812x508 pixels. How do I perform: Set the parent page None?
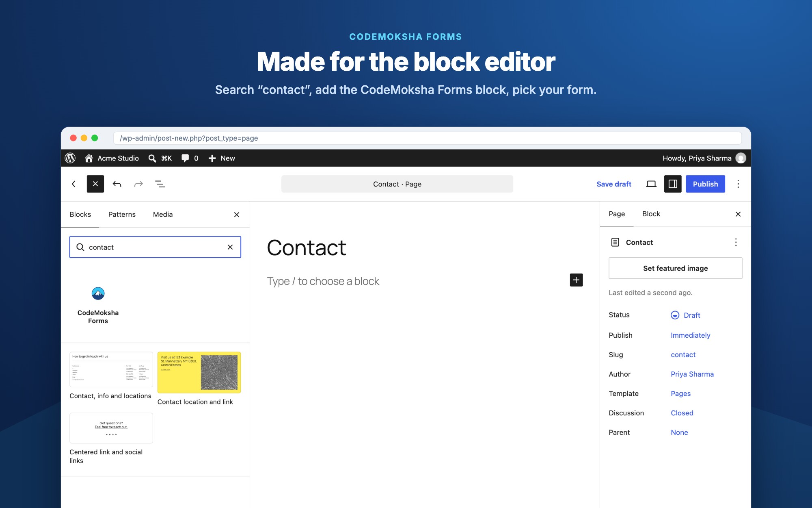tap(679, 433)
